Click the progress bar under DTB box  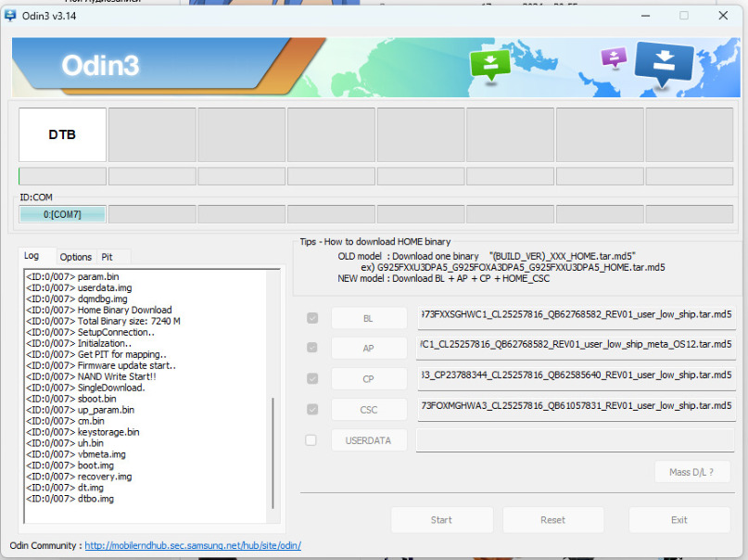[x=62, y=176]
